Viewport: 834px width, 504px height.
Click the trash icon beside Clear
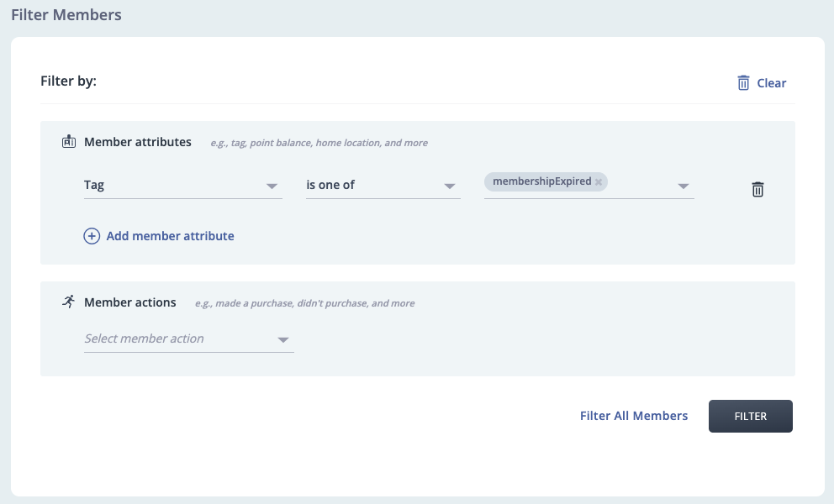(743, 83)
